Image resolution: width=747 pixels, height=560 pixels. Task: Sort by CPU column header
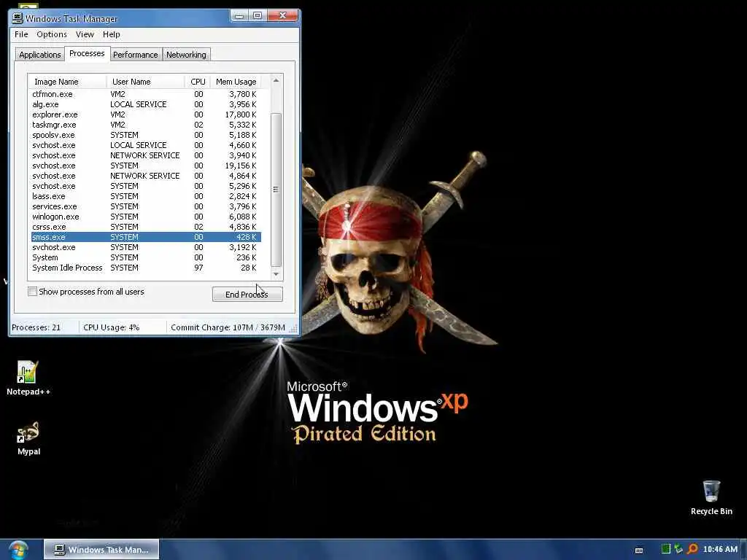(x=198, y=82)
